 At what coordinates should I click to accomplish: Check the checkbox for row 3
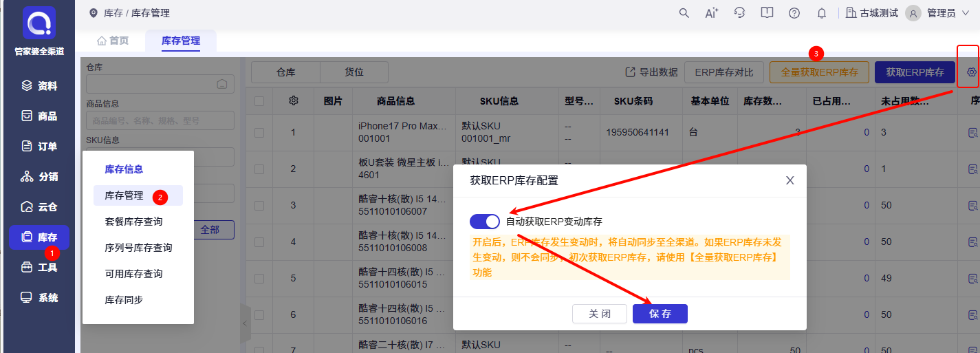click(259, 205)
